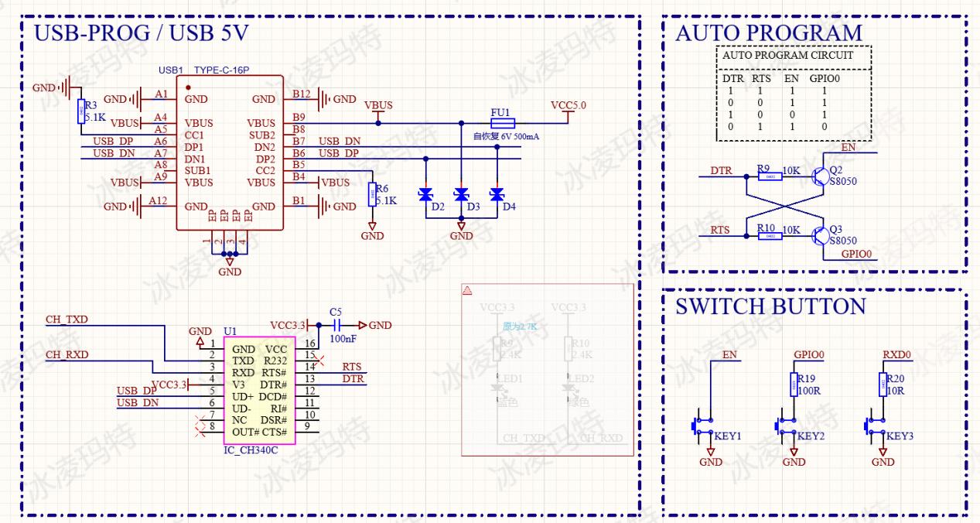This screenshot has width=980, height=523.
Task: Click the RTS net label left of R10
Action: 720,230
